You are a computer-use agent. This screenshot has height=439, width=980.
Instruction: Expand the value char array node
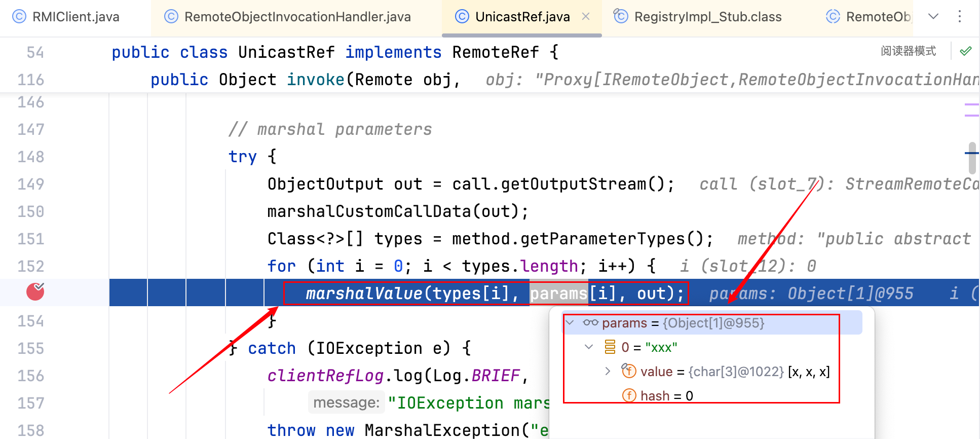coord(608,372)
